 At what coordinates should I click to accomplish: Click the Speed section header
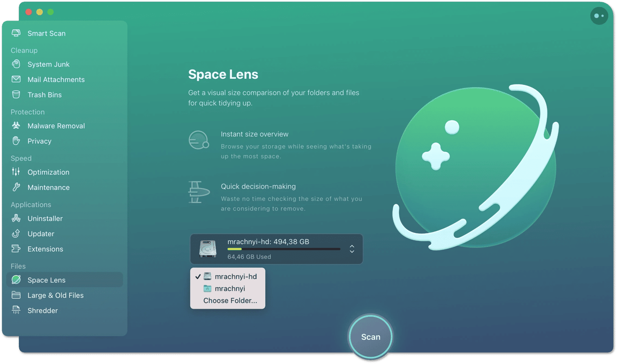click(21, 158)
